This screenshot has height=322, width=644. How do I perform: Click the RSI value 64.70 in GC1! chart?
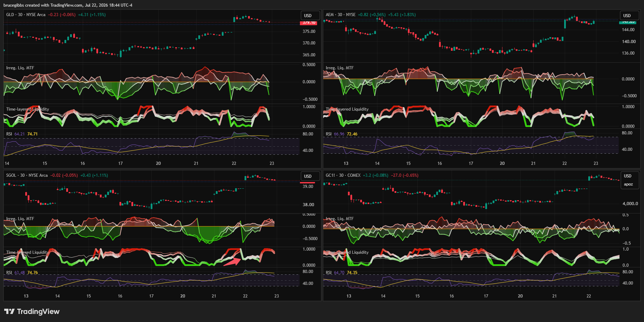click(339, 273)
